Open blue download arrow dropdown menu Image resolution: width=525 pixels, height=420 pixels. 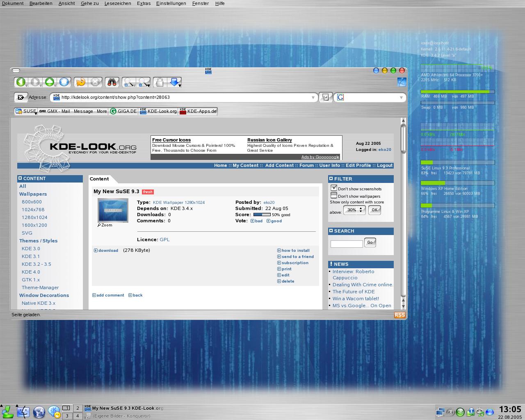pyautogui.click(x=180, y=85)
